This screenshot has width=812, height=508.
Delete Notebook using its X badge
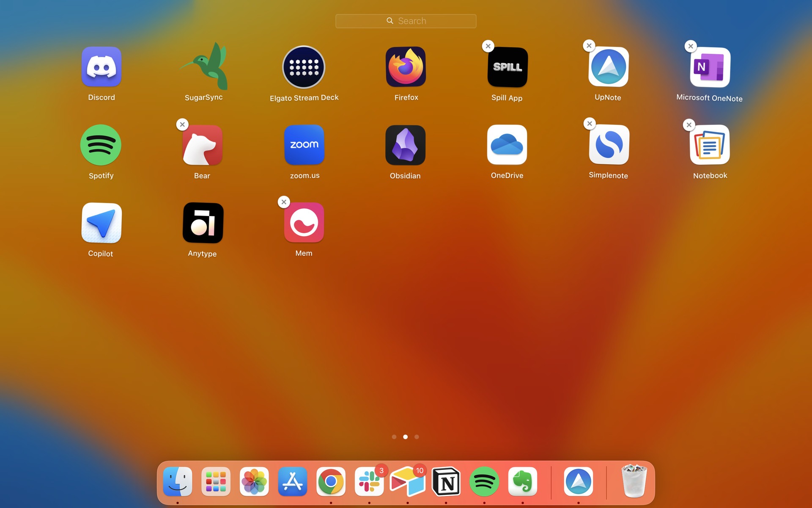pos(689,125)
